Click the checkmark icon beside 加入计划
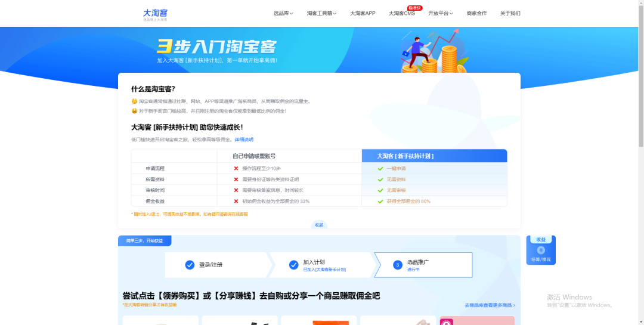 pos(293,265)
